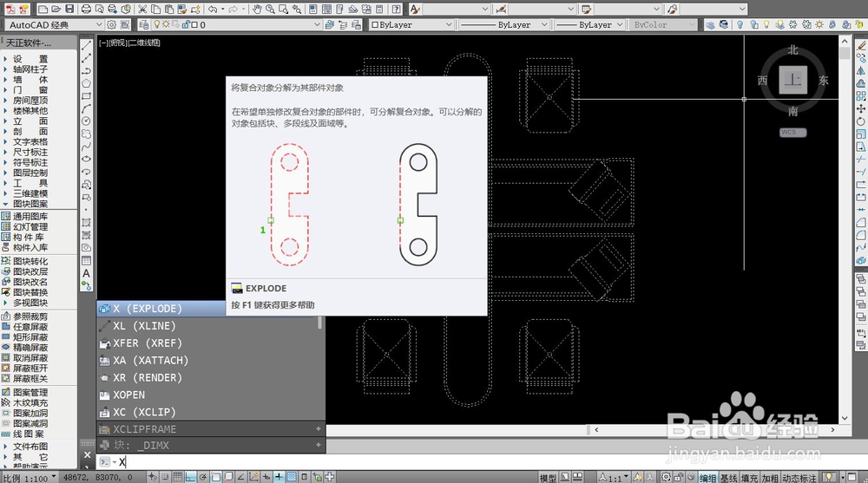This screenshot has width=868, height=483.
Task: Click the Open file folder icon
Action: pos(56,9)
